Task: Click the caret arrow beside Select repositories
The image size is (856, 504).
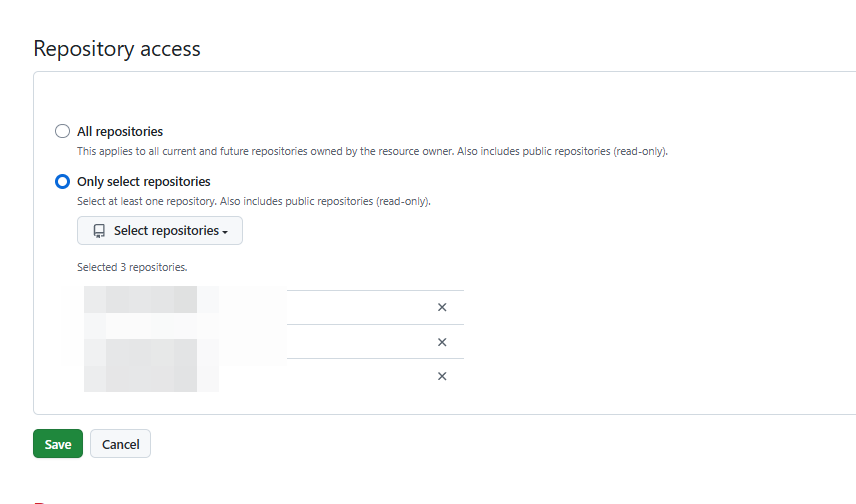Action: coord(225,232)
